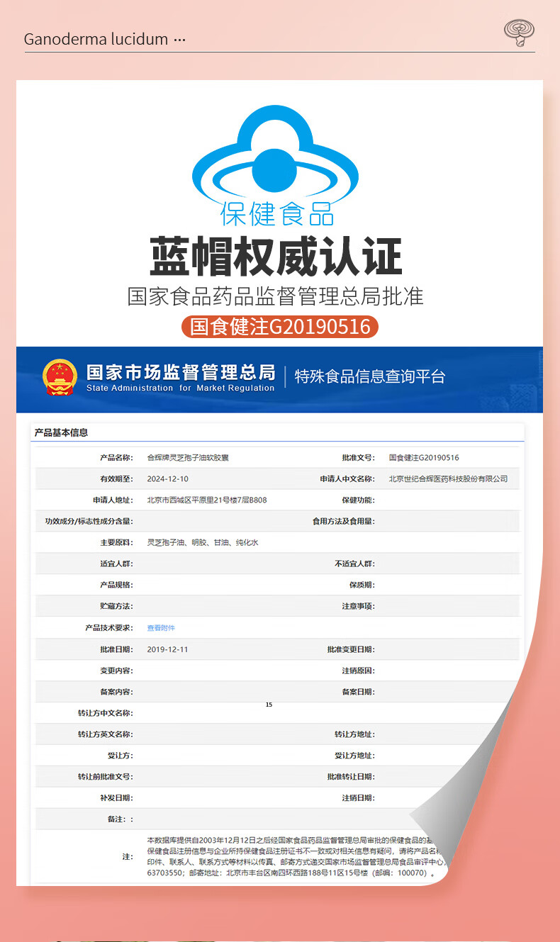This screenshot has height=942, width=560.
Task: Click the 食用方法及食用量 label
Action: pyautogui.click(x=344, y=522)
